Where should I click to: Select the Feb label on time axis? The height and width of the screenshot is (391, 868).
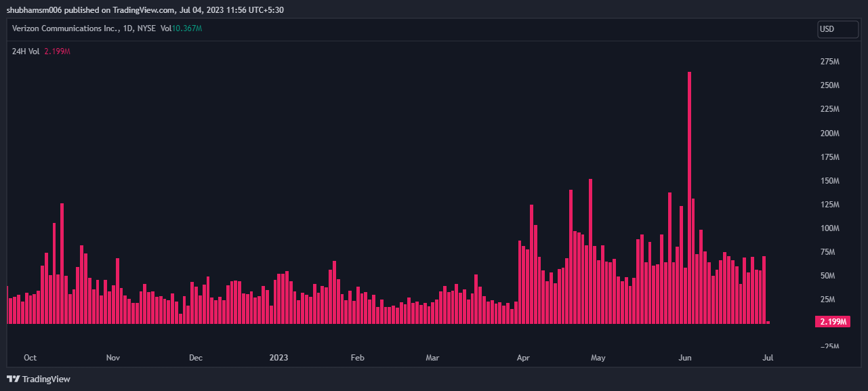358,357
